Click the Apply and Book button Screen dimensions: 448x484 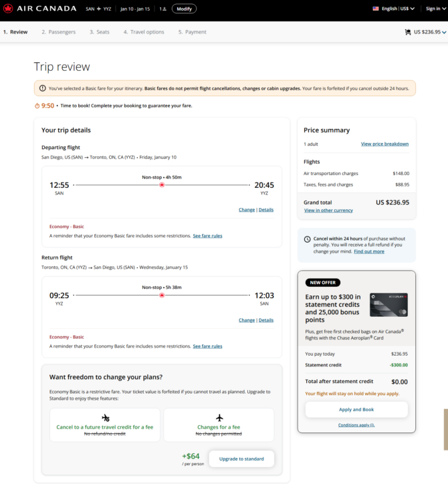356,410
